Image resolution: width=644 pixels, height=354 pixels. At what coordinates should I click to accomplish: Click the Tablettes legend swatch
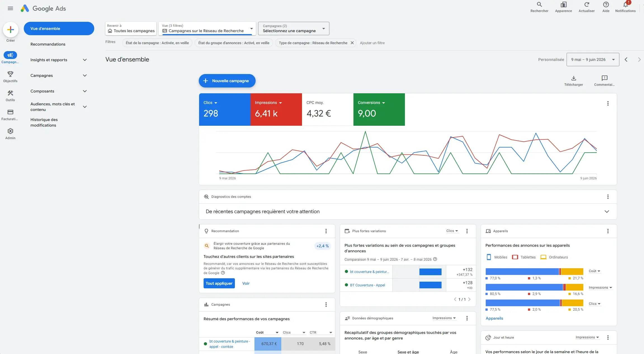pos(515,257)
